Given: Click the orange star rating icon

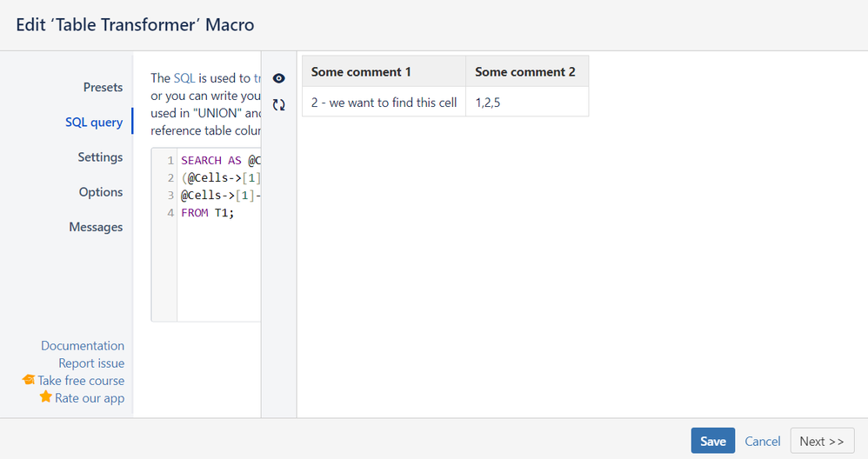Looking at the screenshot, I should [x=46, y=397].
